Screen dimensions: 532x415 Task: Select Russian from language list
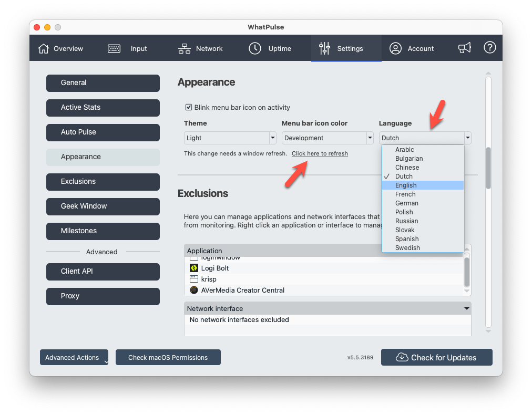click(423, 221)
